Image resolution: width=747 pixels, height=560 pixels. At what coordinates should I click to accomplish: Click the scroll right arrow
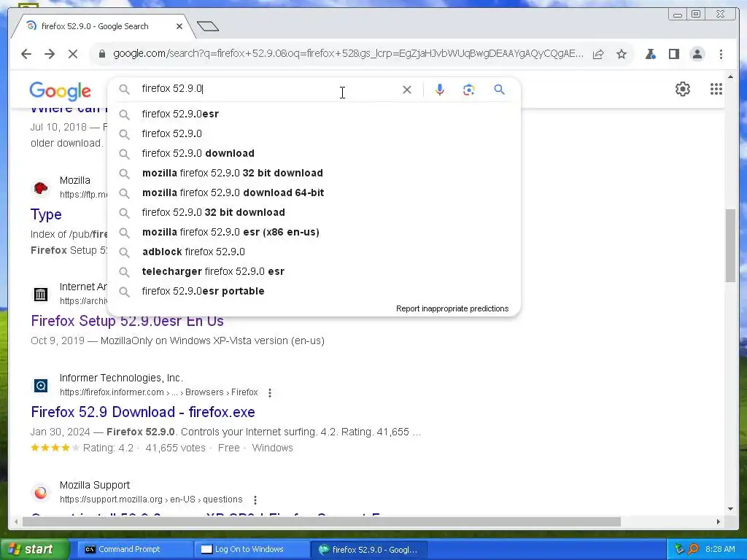tap(719, 522)
